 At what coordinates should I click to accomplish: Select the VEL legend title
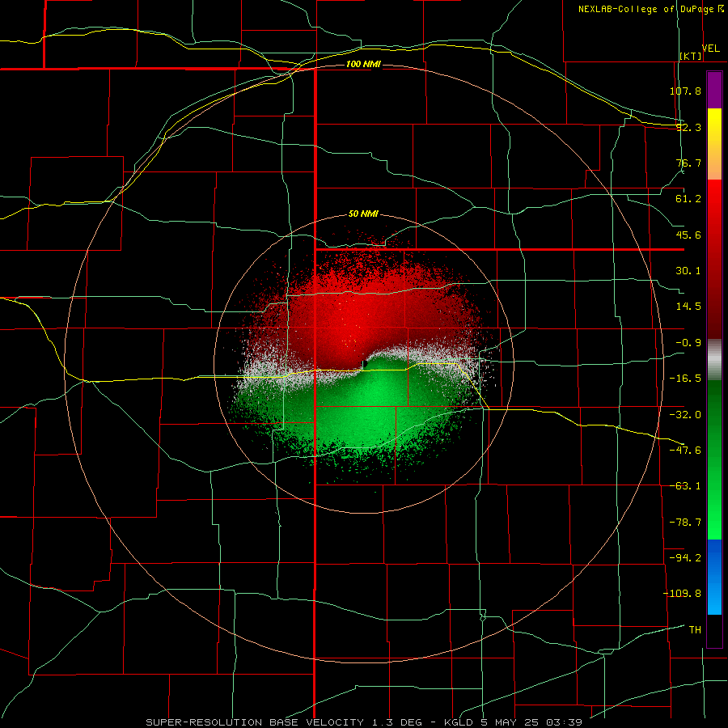(710, 48)
